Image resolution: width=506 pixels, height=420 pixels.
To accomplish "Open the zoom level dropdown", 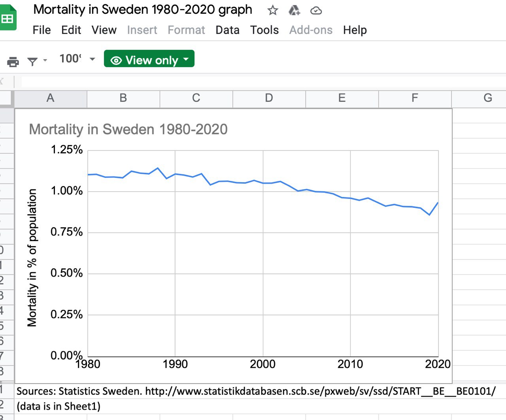I will coord(77,59).
